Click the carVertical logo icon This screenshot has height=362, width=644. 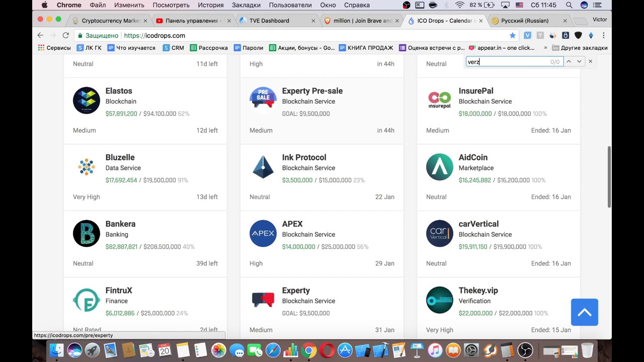click(440, 233)
